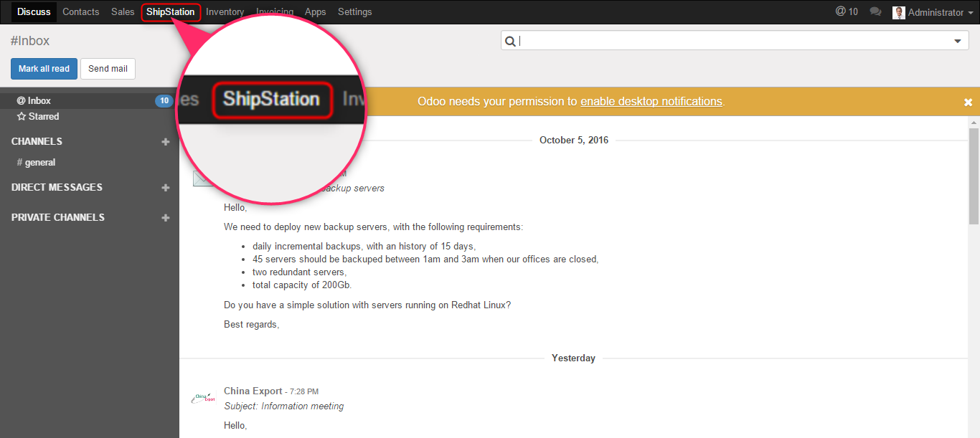Select the general channel
Screen dimensions: 980x438
pyautogui.click(x=40, y=163)
